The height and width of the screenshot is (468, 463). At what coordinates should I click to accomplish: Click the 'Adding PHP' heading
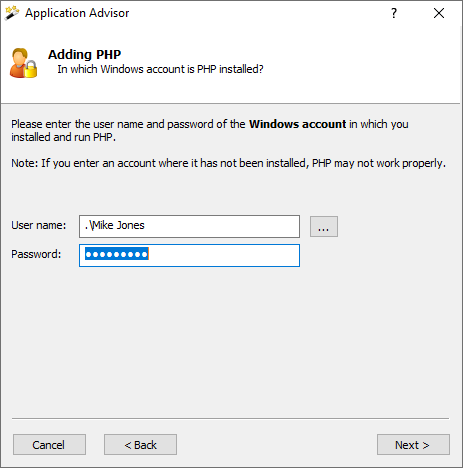pyautogui.click(x=84, y=54)
